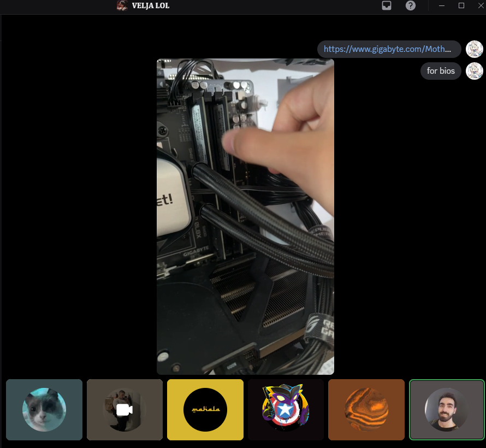Click the avatar beside the 'for bios' message
Screen dimensions: 486x448
click(475, 71)
